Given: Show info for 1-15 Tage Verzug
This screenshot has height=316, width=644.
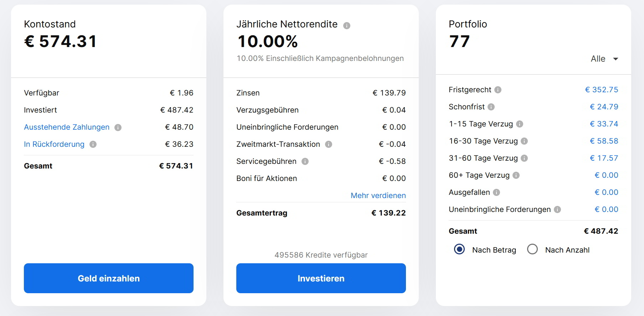Looking at the screenshot, I should [x=520, y=124].
